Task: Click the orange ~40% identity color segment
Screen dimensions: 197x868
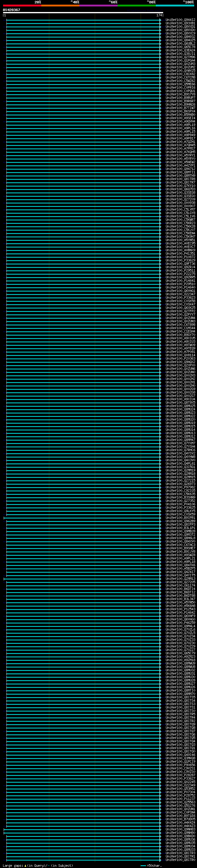Action: pyautogui.click(x=60, y=6)
